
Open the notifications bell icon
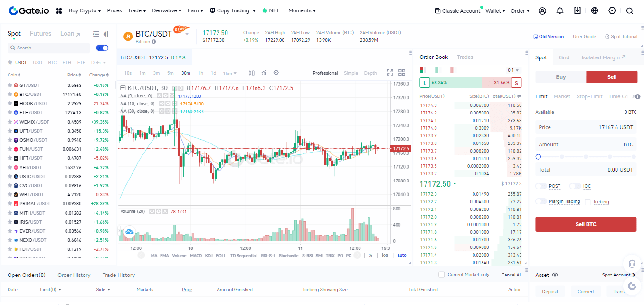point(560,10)
